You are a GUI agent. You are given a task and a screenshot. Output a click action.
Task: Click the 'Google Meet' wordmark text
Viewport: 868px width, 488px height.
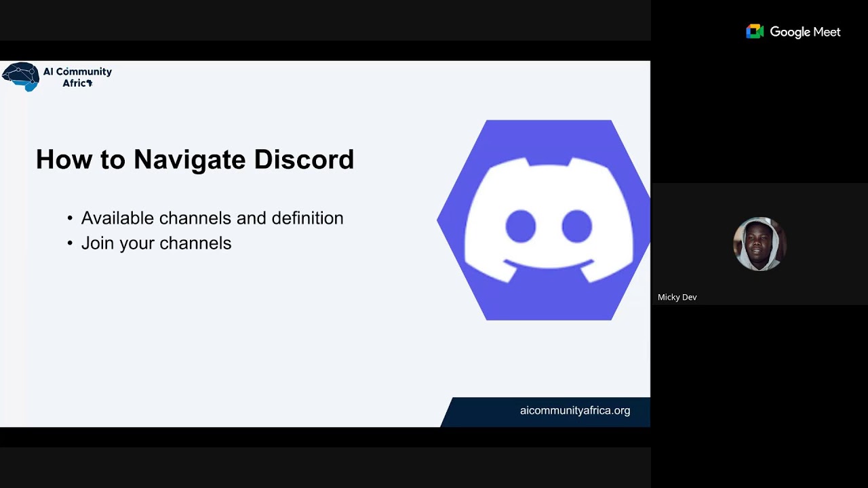pos(805,32)
